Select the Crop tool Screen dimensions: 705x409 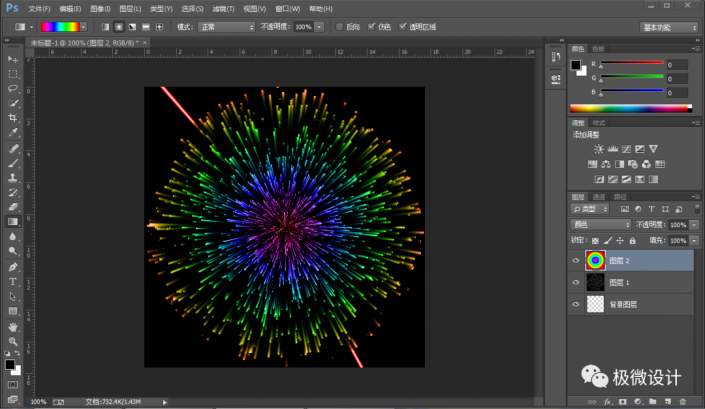click(13, 118)
